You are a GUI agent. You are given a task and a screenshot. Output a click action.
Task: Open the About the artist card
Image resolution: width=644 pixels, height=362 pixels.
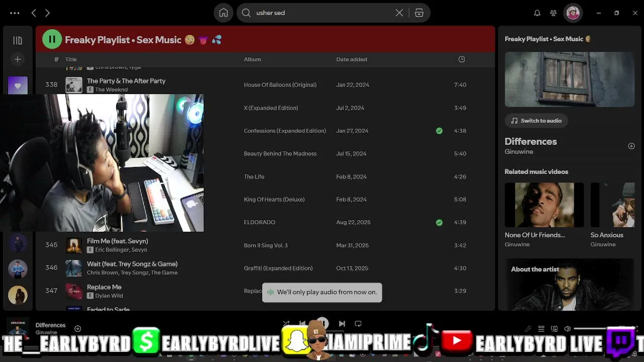point(570,285)
